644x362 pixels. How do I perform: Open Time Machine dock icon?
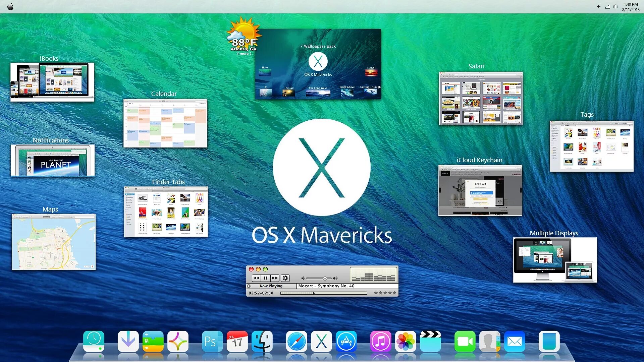(x=94, y=342)
